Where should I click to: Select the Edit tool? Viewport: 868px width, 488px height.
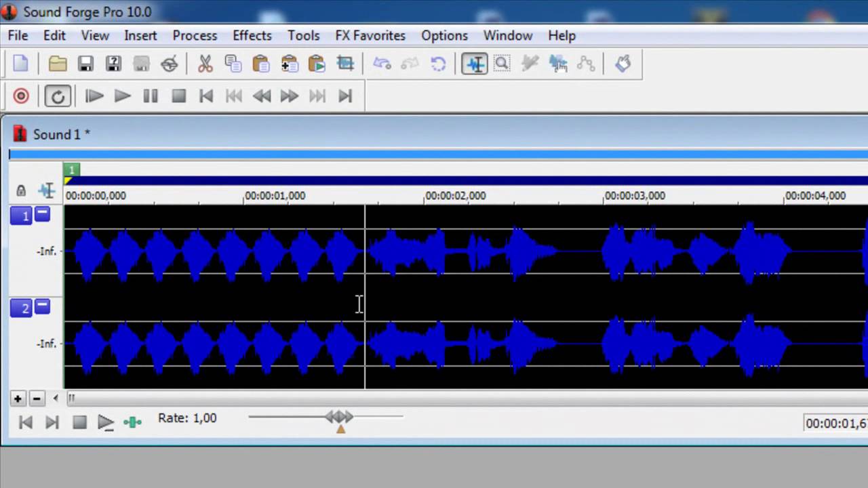click(x=475, y=64)
